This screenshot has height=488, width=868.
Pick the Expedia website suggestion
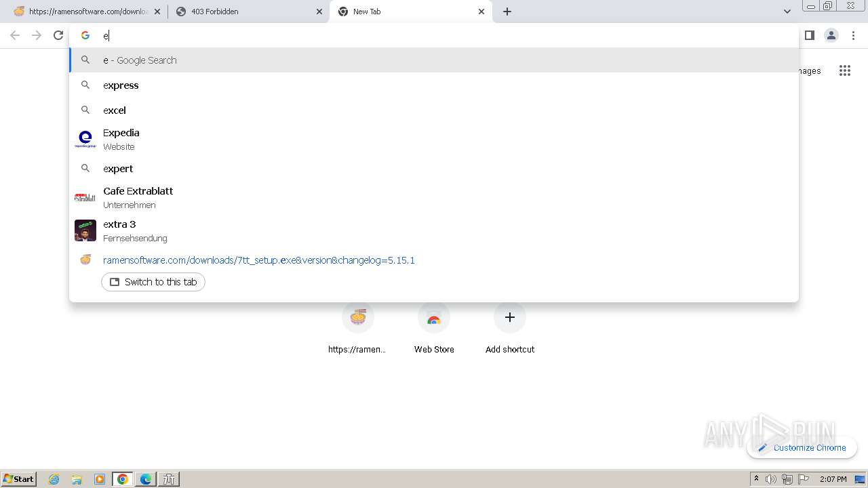point(434,140)
